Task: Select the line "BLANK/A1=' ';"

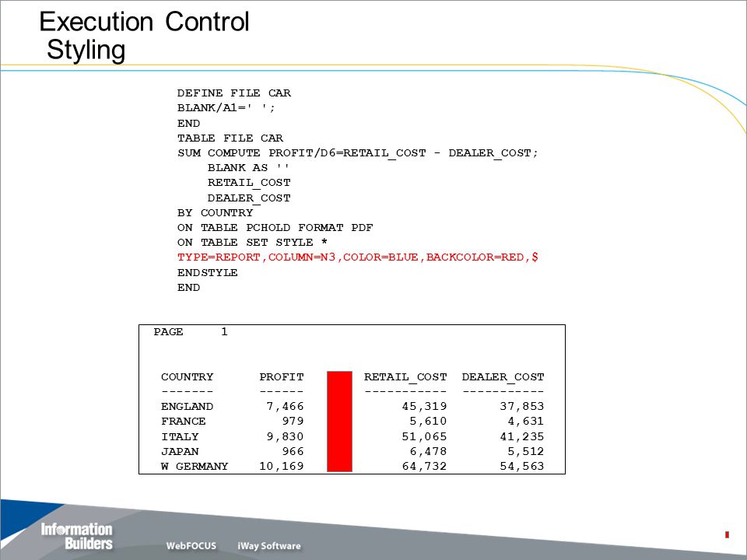Action: tap(226, 107)
